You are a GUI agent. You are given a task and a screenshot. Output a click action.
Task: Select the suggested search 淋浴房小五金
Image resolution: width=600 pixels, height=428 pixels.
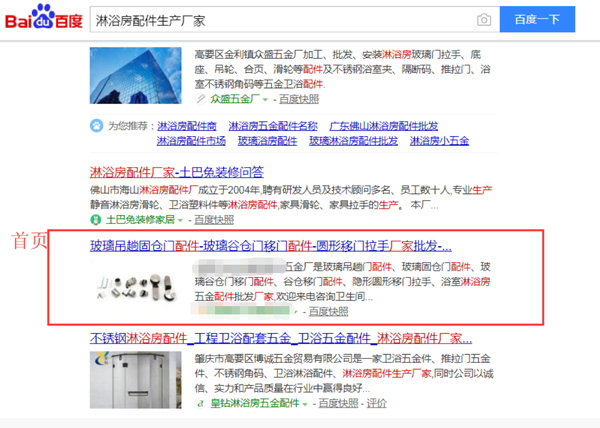pos(439,141)
